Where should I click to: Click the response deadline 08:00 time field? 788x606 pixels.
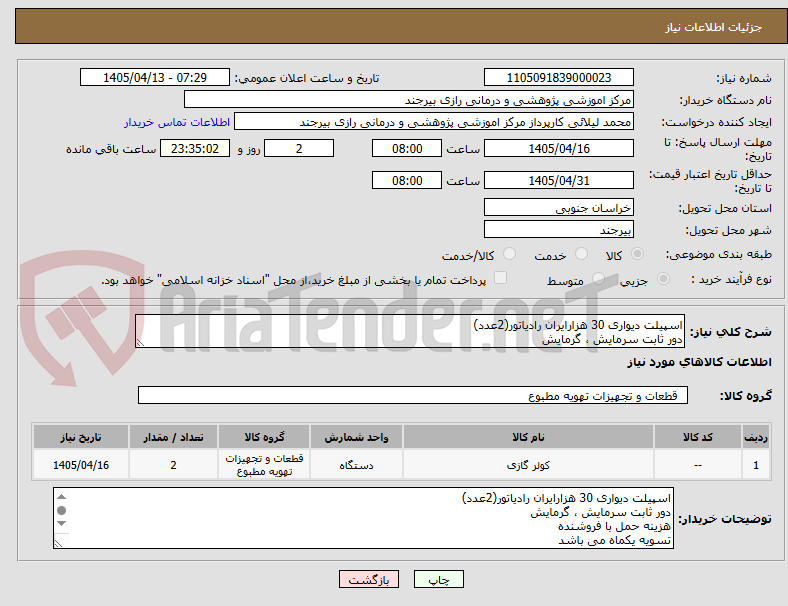pyautogui.click(x=407, y=148)
